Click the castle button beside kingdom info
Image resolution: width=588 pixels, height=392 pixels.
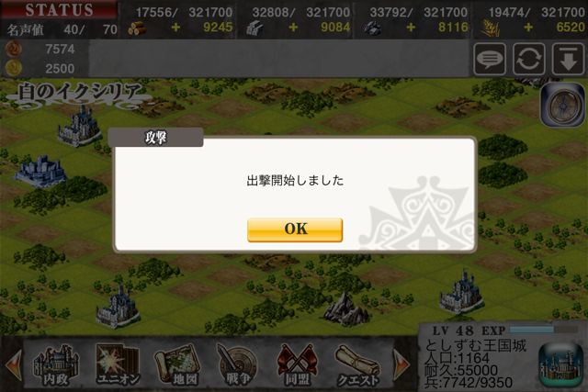pos(561,365)
